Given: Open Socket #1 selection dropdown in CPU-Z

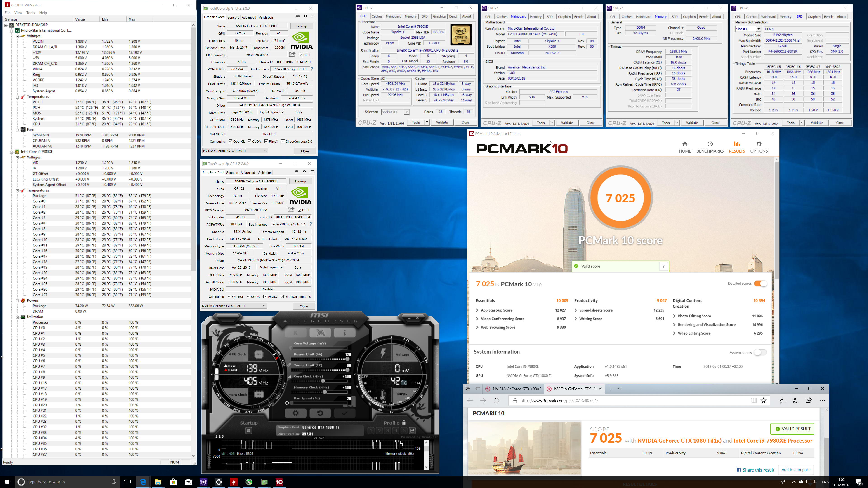Looking at the screenshot, I should [x=395, y=112].
